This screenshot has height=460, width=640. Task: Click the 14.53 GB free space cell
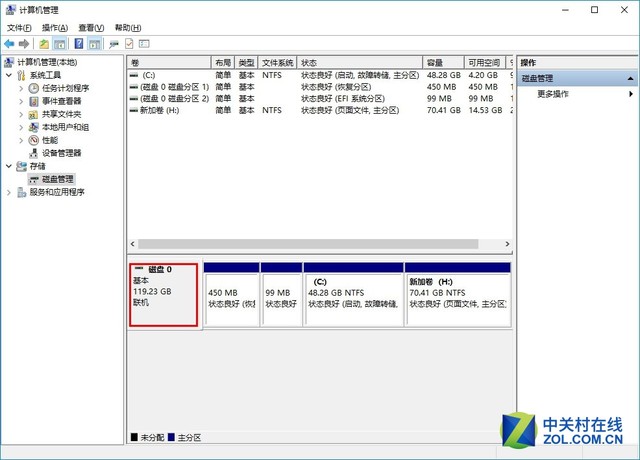coord(485,110)
